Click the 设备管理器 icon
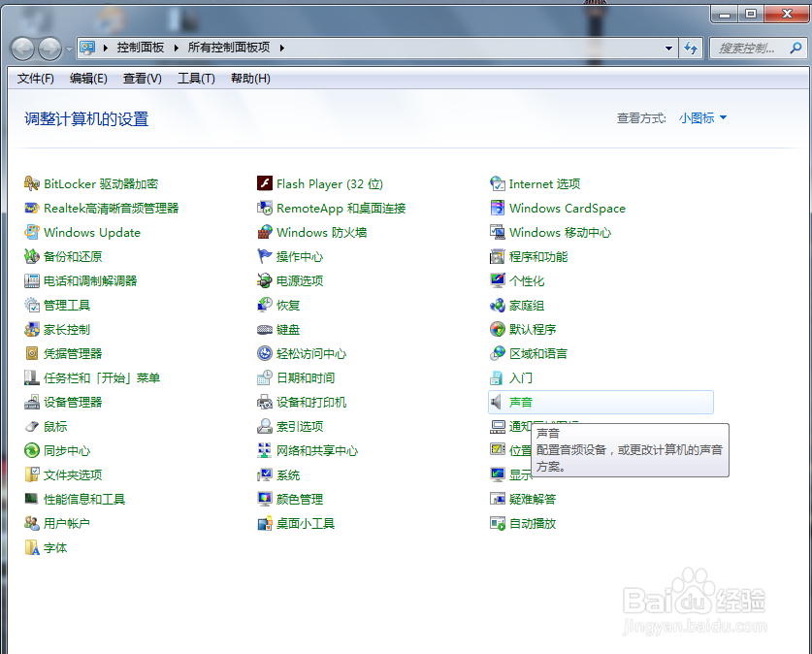Image resolution: width=812 pixels, height=654 pixels. [x=32, y=403]
